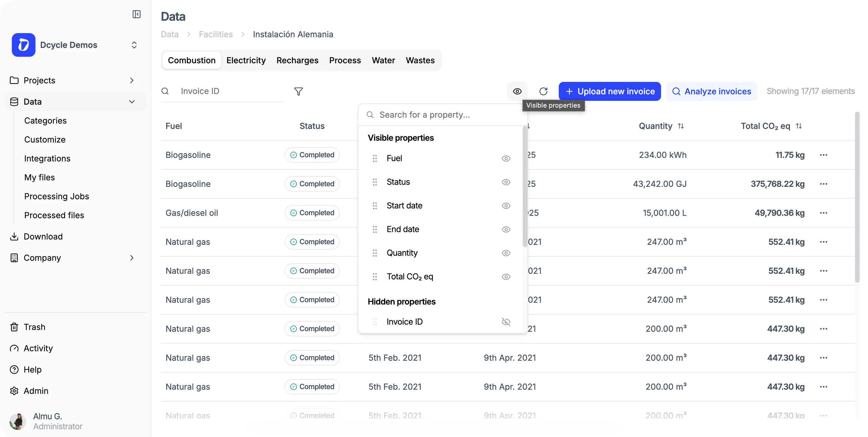The width and height of the screenshot is (868, 437).
Task: Hide the Status property
Action: click(x=506, y=182)
